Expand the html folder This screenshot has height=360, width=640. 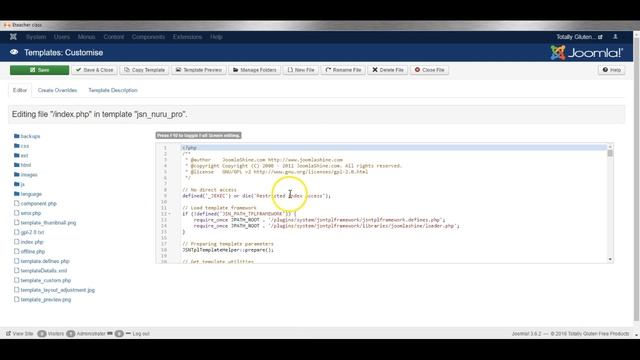(22, 165)
